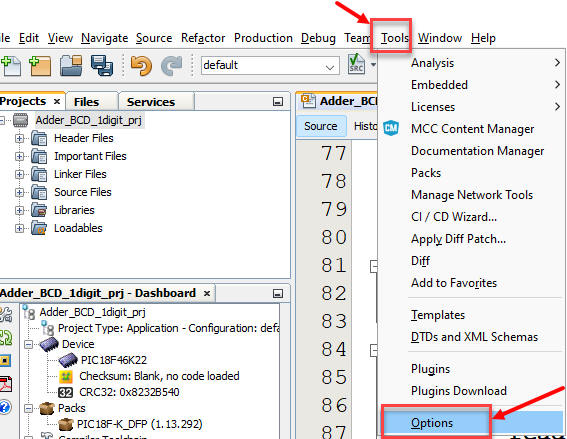
Task: Click the Header Files folder icon
Action: pos(39,138)
